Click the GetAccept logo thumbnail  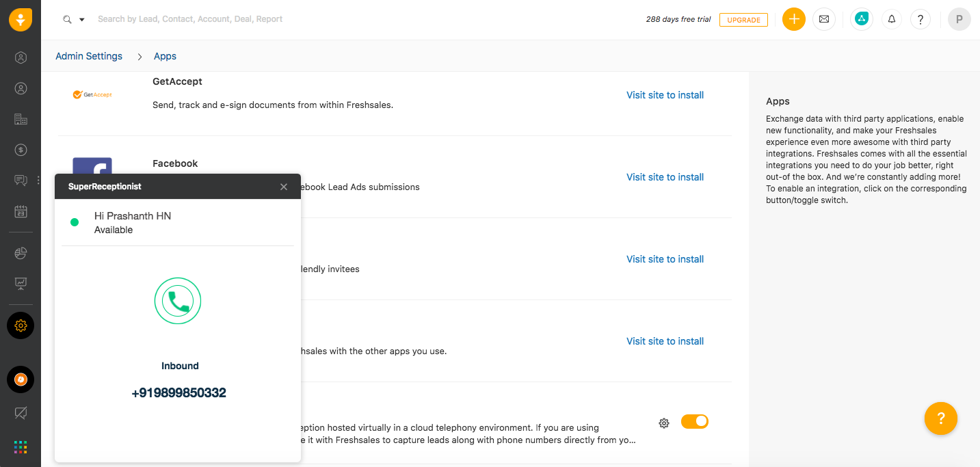click(x=92, y=95)
